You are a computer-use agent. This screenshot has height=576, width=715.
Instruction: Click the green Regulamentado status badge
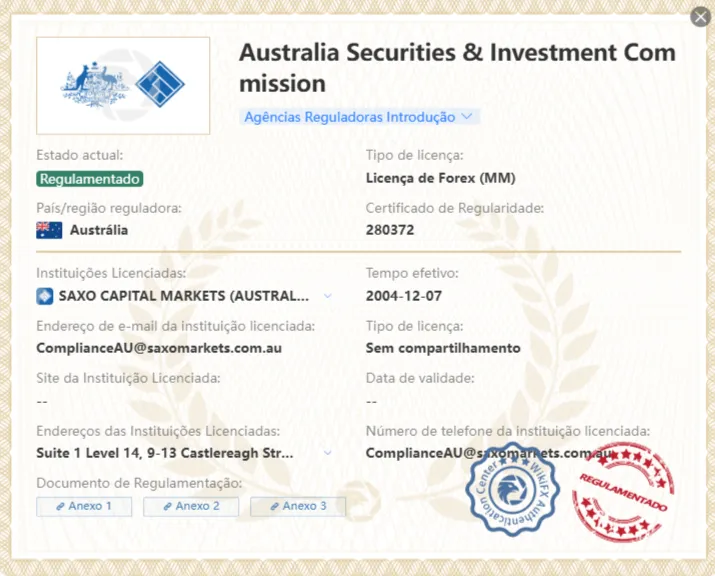[90, 179]
